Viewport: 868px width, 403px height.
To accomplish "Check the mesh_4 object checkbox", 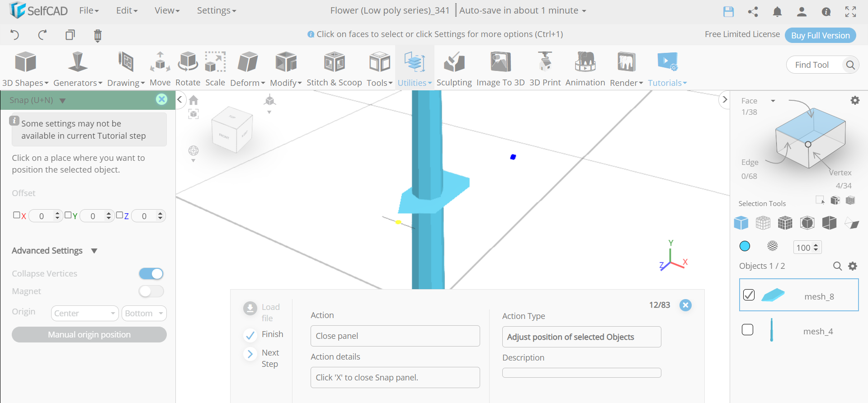I will tap(748, 329).
